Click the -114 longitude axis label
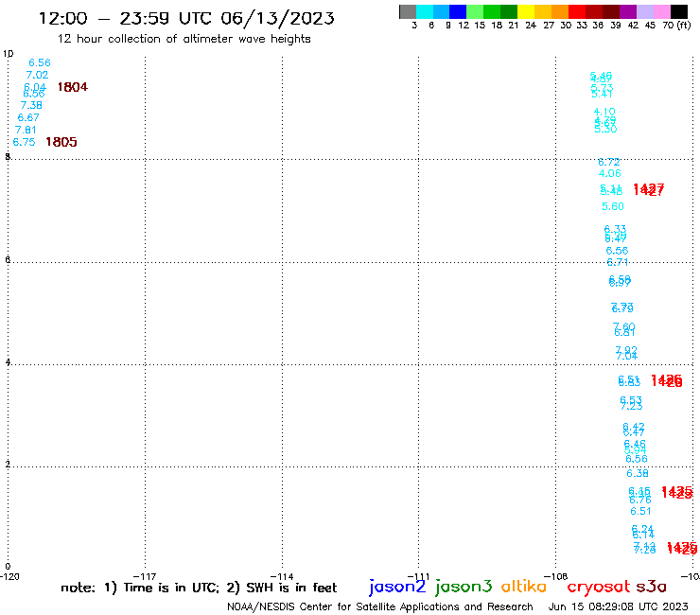 (x=282, y=576)
